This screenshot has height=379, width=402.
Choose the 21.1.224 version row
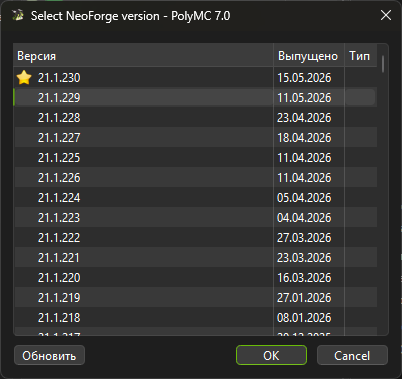195,197
